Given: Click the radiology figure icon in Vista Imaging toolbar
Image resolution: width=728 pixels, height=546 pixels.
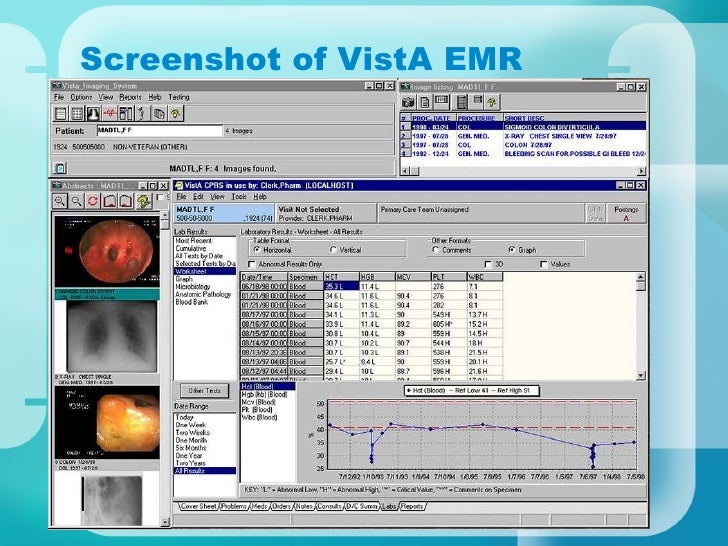Looking at the screenshot, I should 93,113.
